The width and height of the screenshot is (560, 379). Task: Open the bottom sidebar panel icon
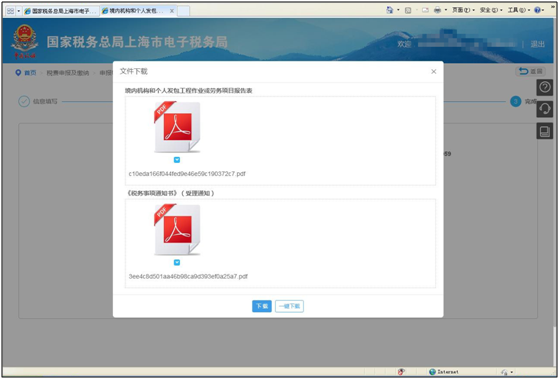click(545, 131)
